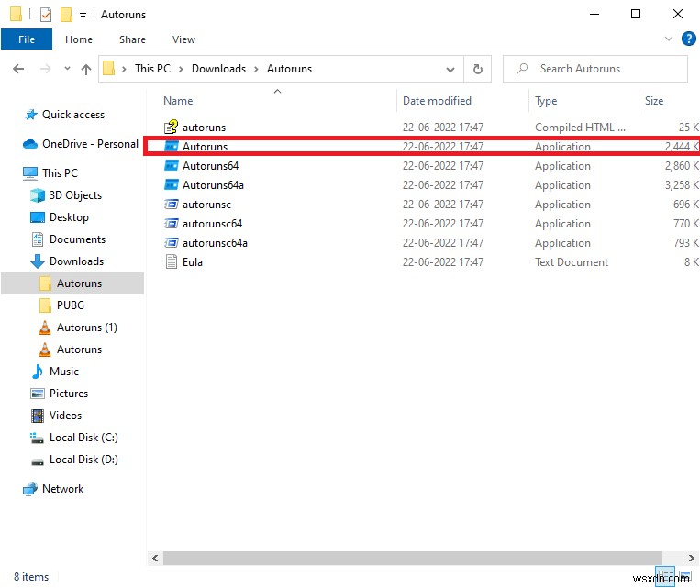The height and width of the screenshot is (588, 700).
Task: Click the chevron after This PC in address bar
Action: click(181, 69)
